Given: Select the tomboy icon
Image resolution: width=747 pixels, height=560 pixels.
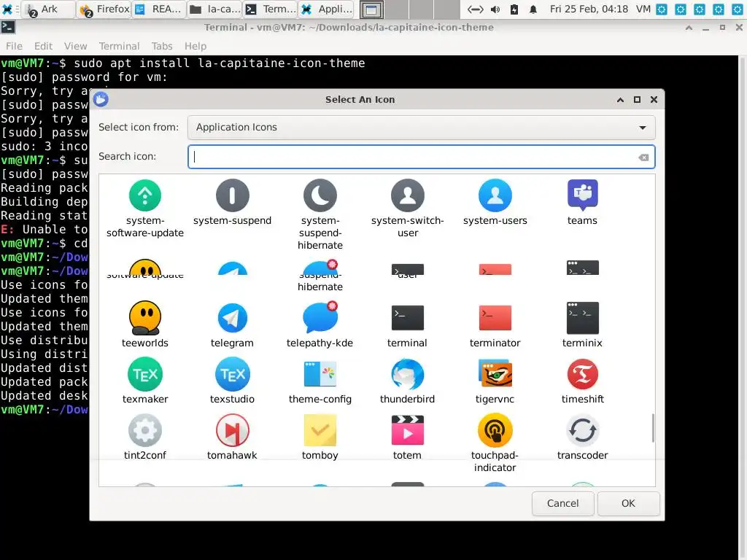Looking at the screenshot, I should pos(320,430).
